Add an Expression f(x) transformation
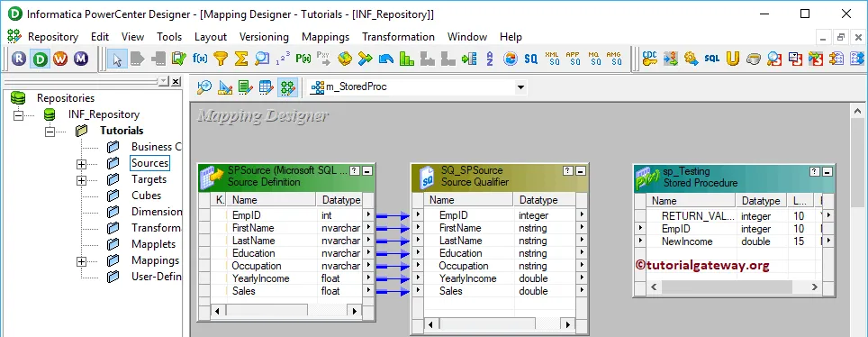The image size is (868, 337). 199,59
